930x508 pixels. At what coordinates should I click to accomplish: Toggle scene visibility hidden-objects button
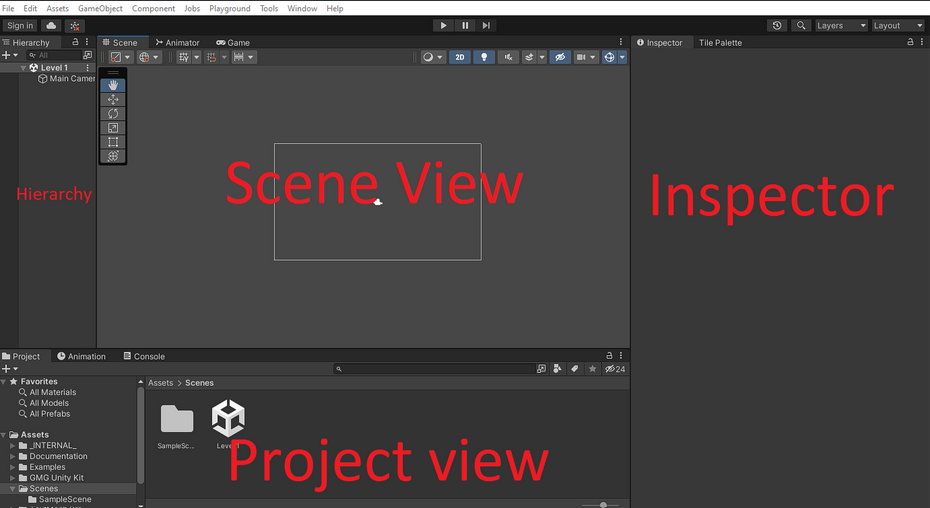click(x=560, y=57)
